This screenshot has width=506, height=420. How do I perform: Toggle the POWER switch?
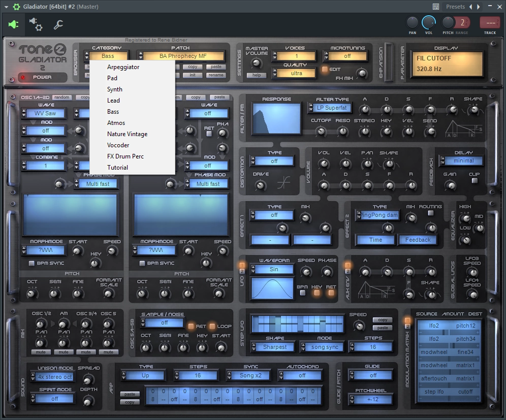point(42,77)
